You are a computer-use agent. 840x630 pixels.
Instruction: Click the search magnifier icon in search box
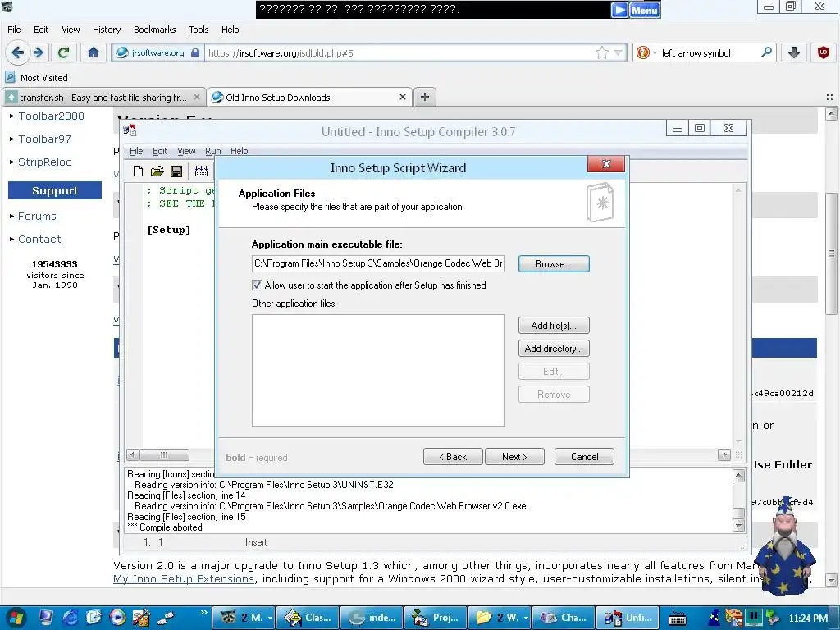click(767, 52)
